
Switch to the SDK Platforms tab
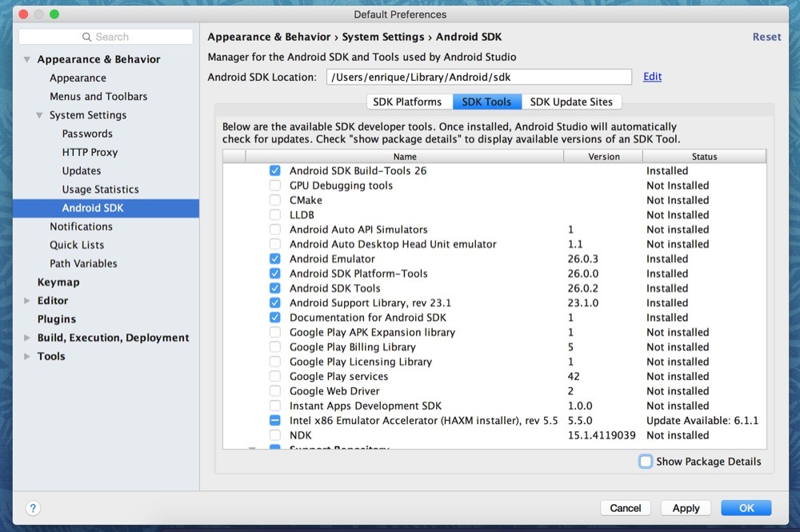point(407,102)
